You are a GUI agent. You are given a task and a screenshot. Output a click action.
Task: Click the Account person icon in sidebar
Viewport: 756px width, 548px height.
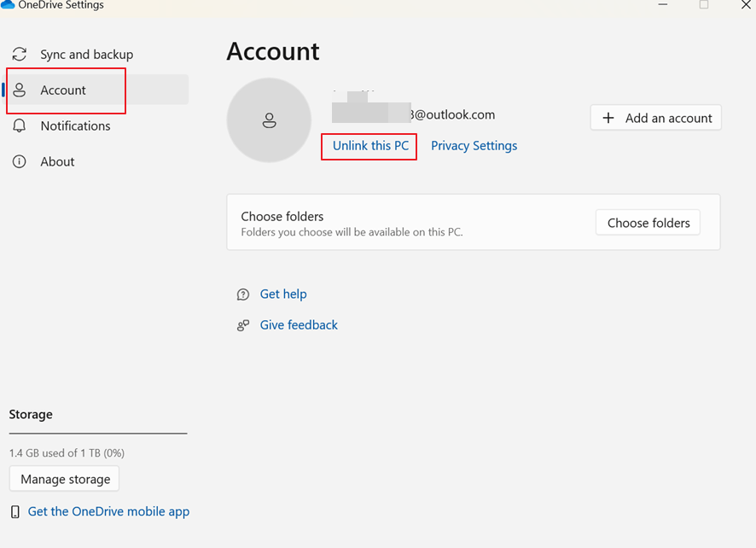(x=20, y=90)
